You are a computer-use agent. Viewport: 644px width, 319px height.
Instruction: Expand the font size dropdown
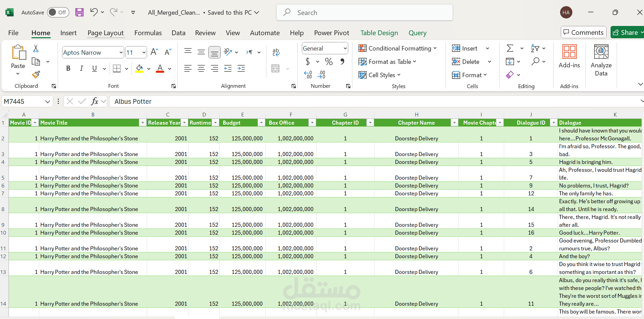(x=144, y=52)
